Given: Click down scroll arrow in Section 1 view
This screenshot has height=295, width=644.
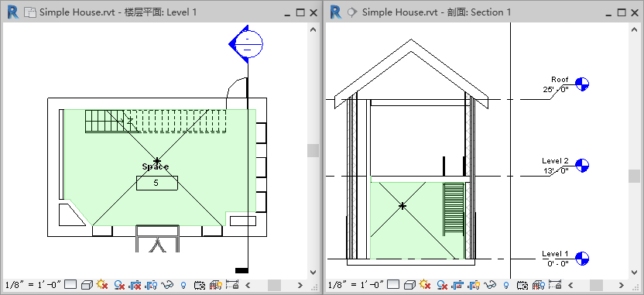Looking at the screenshot, I should coord(635,272).
